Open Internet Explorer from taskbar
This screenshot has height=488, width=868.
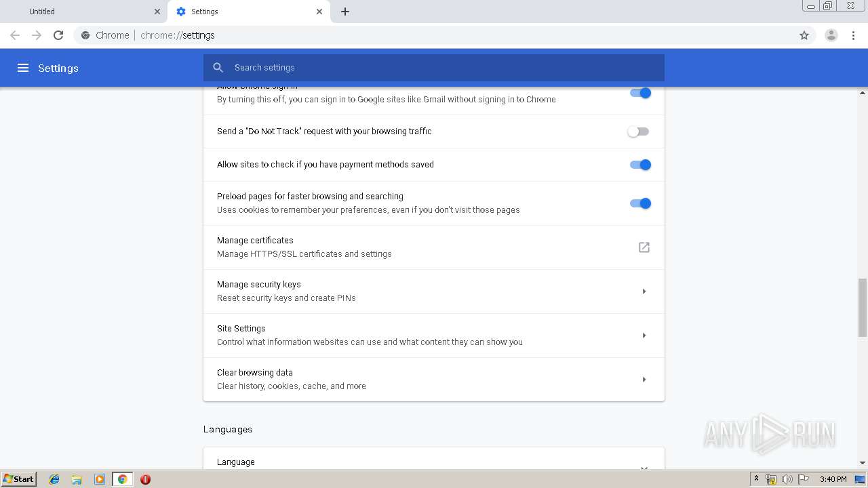(54, 479)
